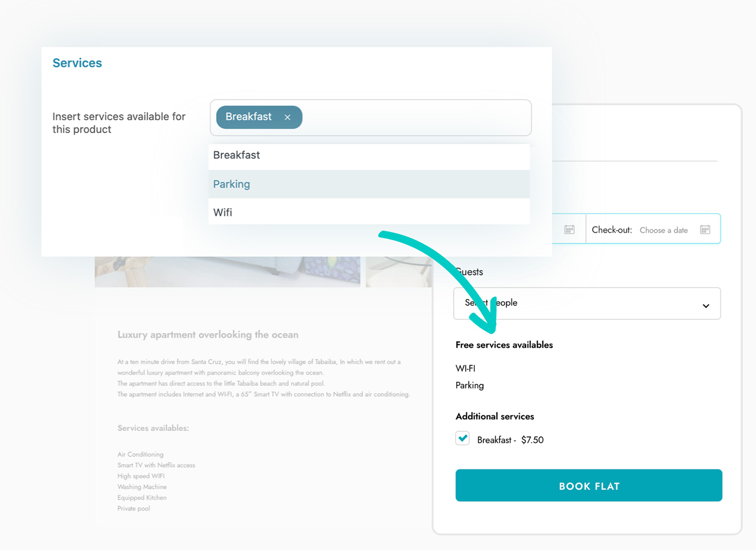
Task: Expand the guests chevron arrow
Action: [x=706, y=306]
